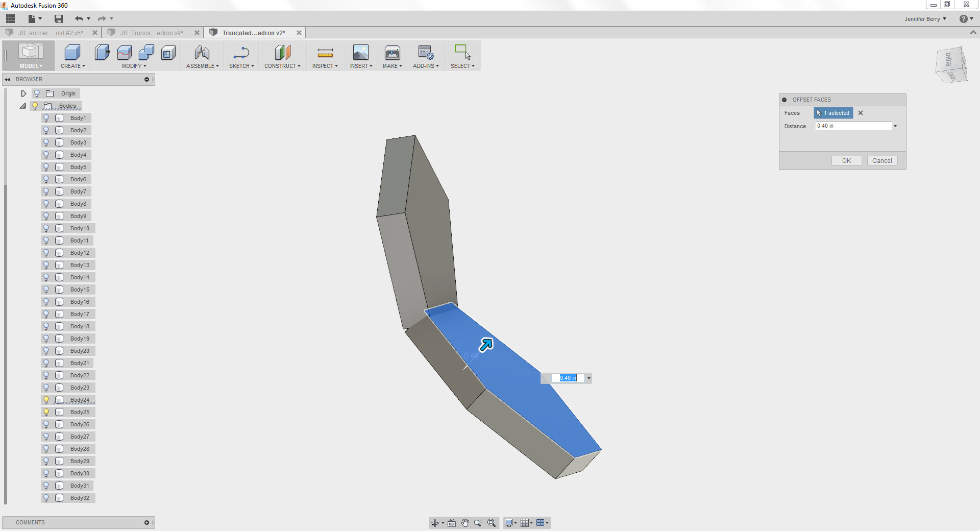The image size is (980, 531).
Task: Click the '1 selected' faces button
Action: click(x=833, y=113)
